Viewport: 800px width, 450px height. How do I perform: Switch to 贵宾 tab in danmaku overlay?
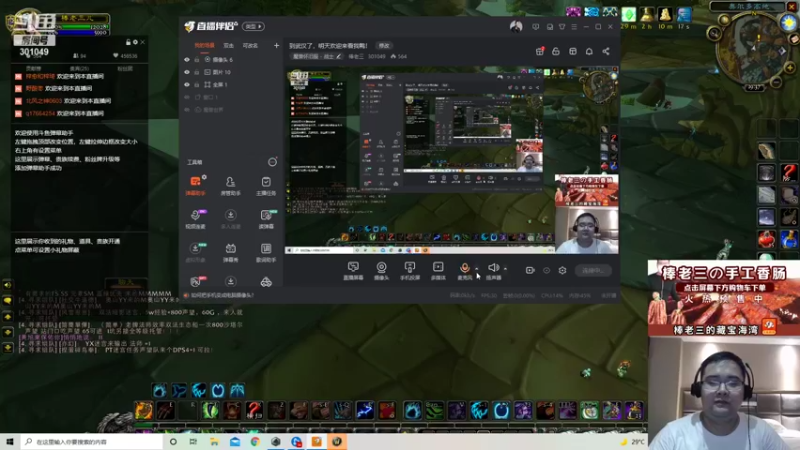(x=79, y=68)
